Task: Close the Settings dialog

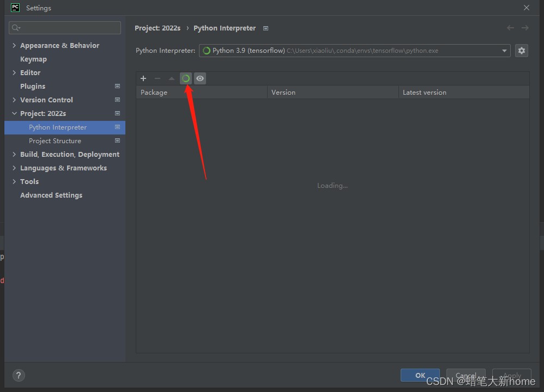Action: (527, 8)
